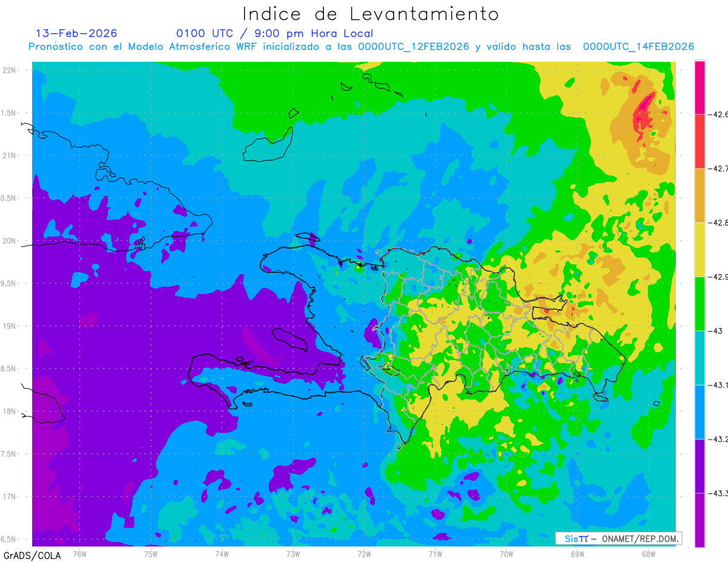
Task: Click the 'SisTT – ONAMET/REP.DOM.' label box
Action: 618,538
